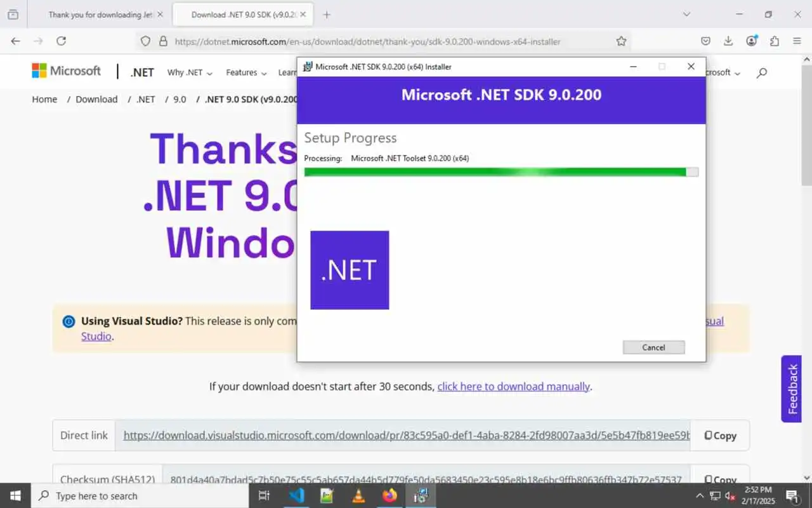
Task: Click the 9.0 breadcrumb link
Action: point(180,99)
